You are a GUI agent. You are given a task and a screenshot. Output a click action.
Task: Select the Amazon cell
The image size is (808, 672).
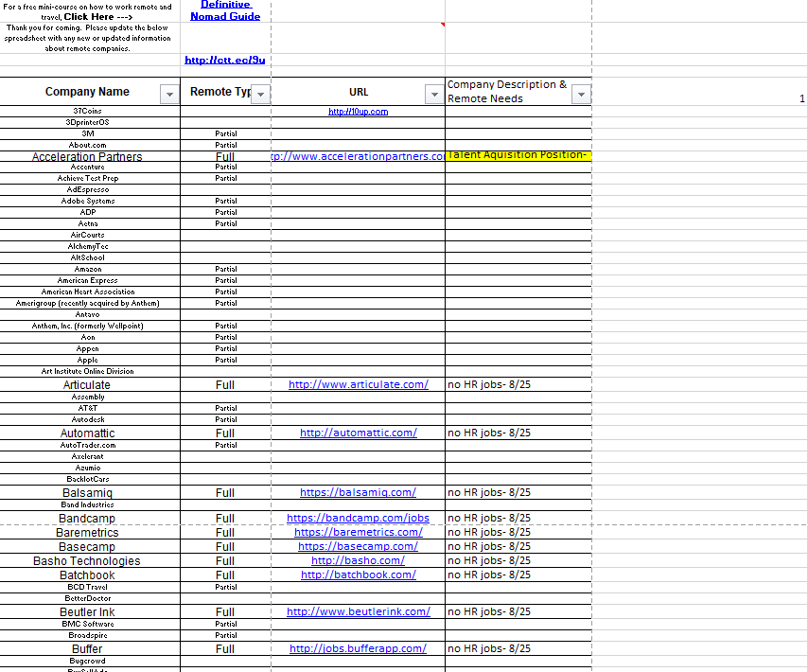pos(88,269)
